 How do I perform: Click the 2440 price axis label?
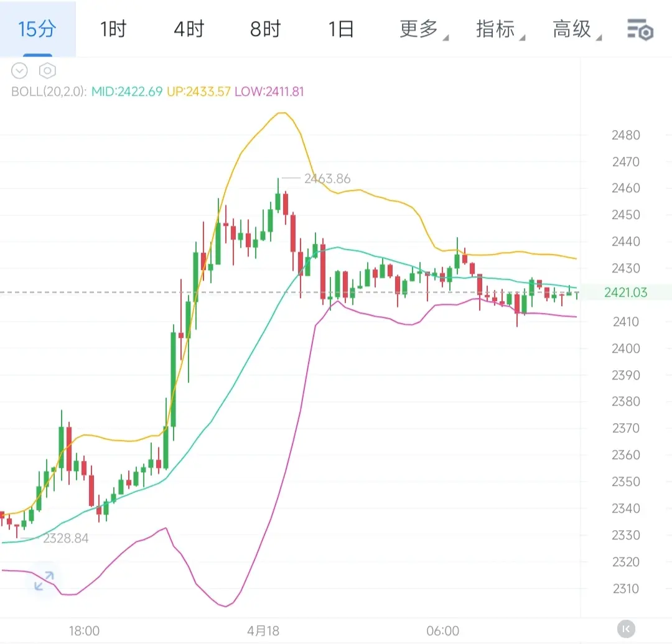(x=626, y=241)
